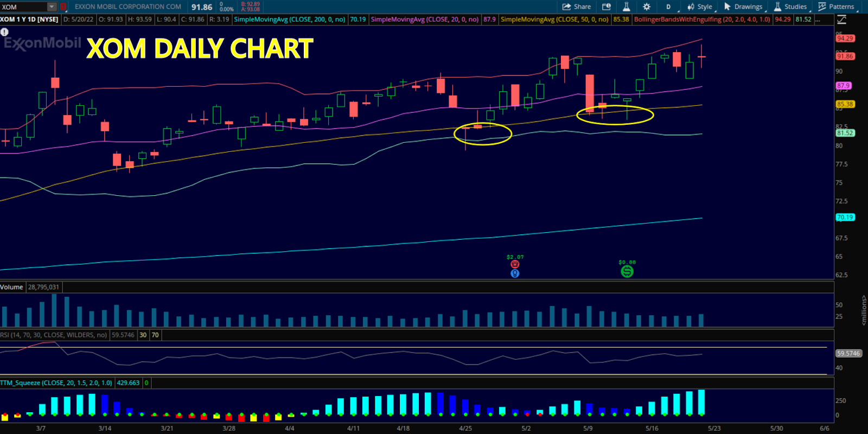Viewport: 868px width, 434px height.
Task: Click the date D: 5/20/22 field
Action: [78, 20]
